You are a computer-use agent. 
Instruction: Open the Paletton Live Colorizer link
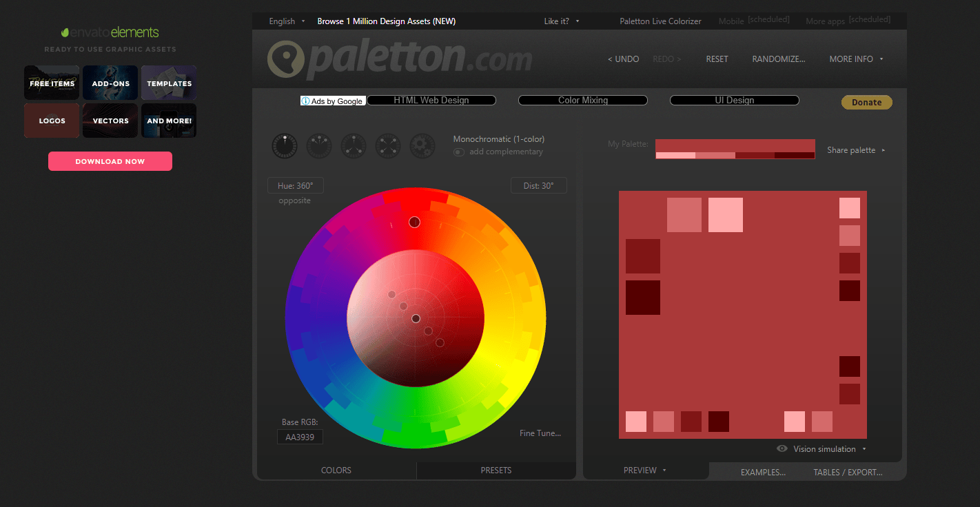click(x=661, y=21)
